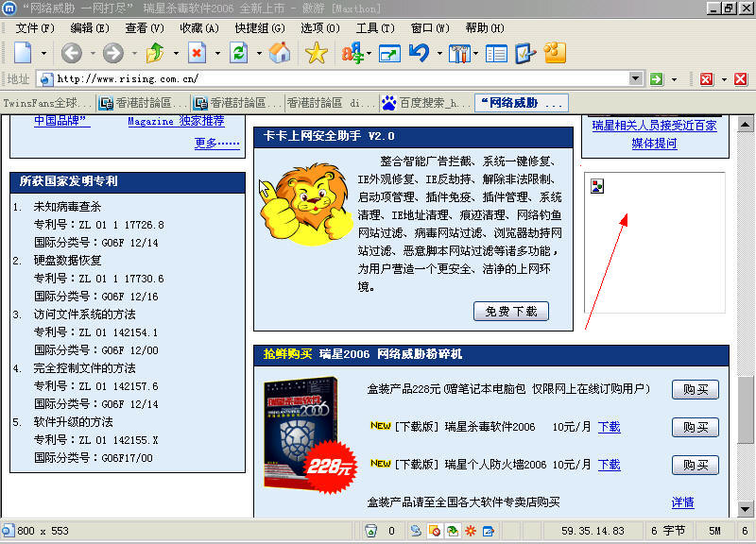Image resolution: width=756 pixels, height=544 pixels.
Task: Open the 瑞星相关人员接受近百家 link
Action: (654, 126)
